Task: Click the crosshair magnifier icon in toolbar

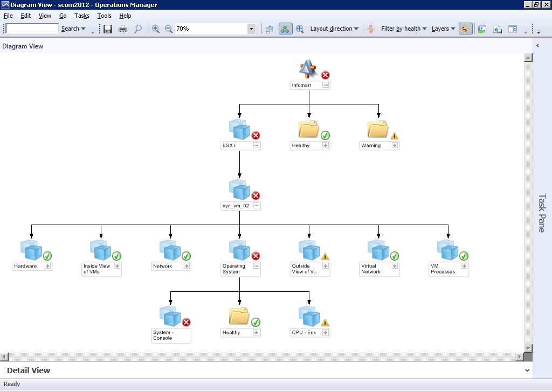Action: [300, 29]
